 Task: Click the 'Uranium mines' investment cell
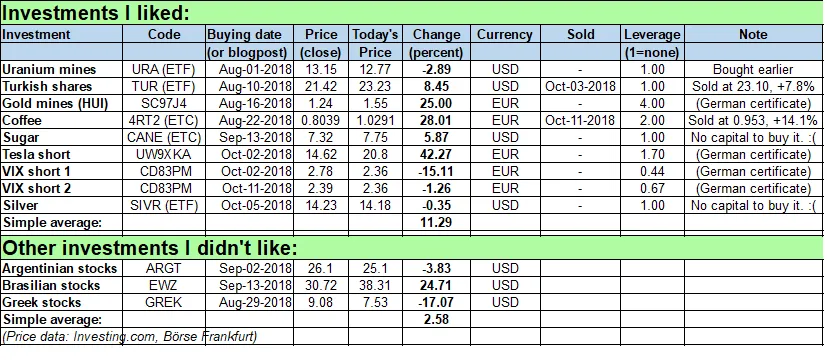(62, 69)
